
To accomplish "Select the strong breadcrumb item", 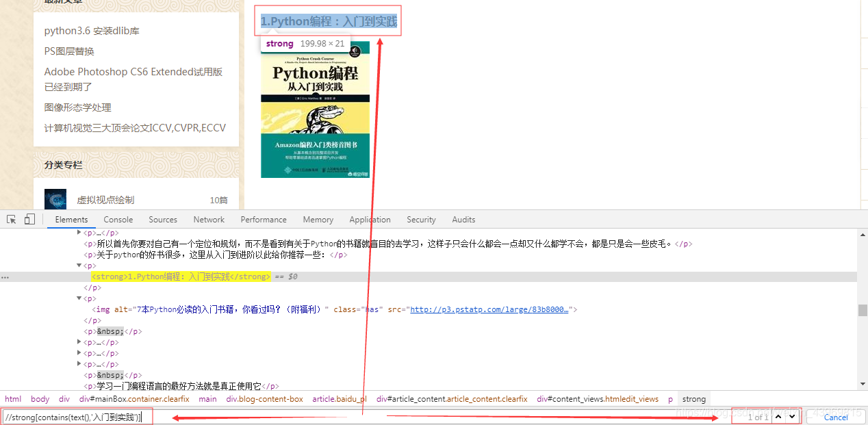I will click(x=693, y=399).
